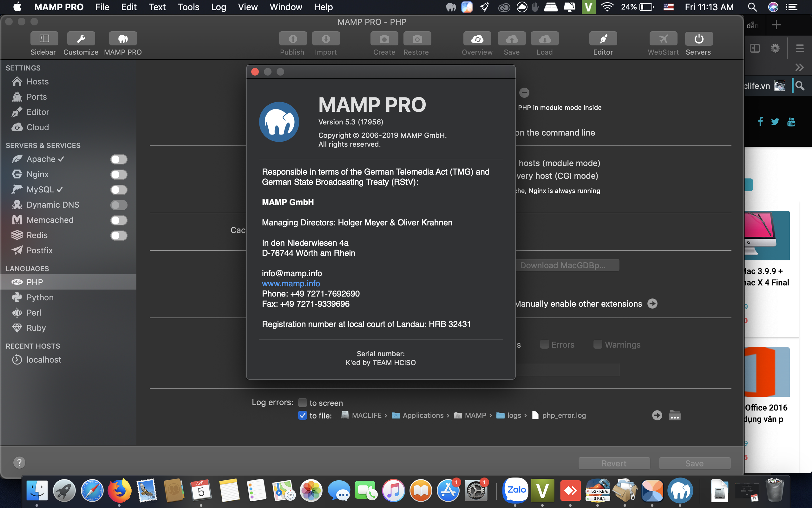The image size is (812, 508).
Task: Open the Help menu
Action: (x=323, y=7)
